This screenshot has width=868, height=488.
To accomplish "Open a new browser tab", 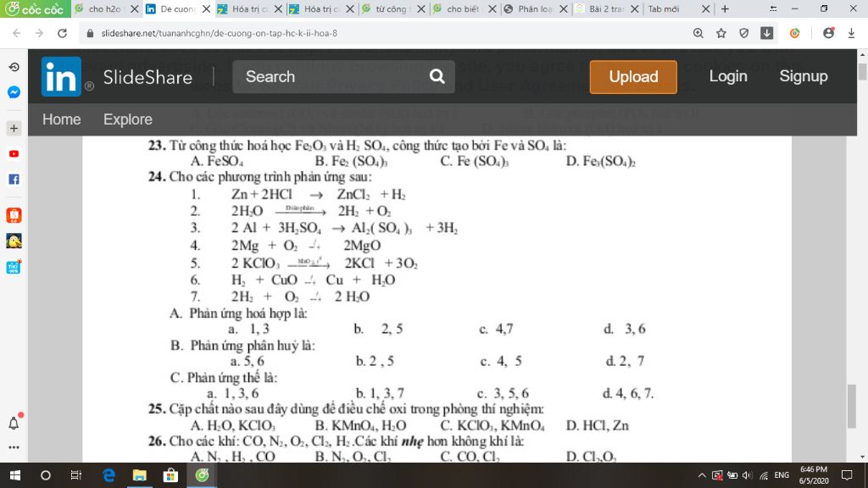I will tap(726, 8).
